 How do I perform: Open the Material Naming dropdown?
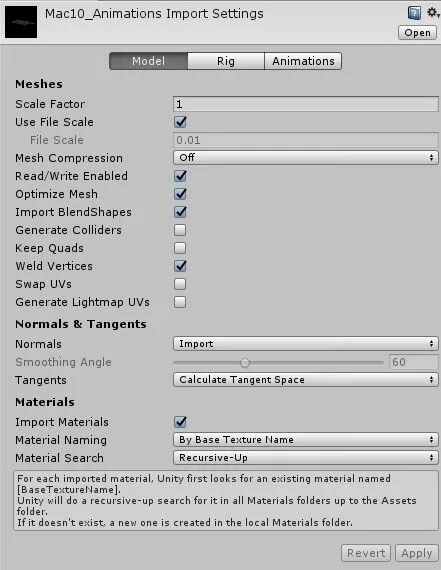[x=306, y=439]
